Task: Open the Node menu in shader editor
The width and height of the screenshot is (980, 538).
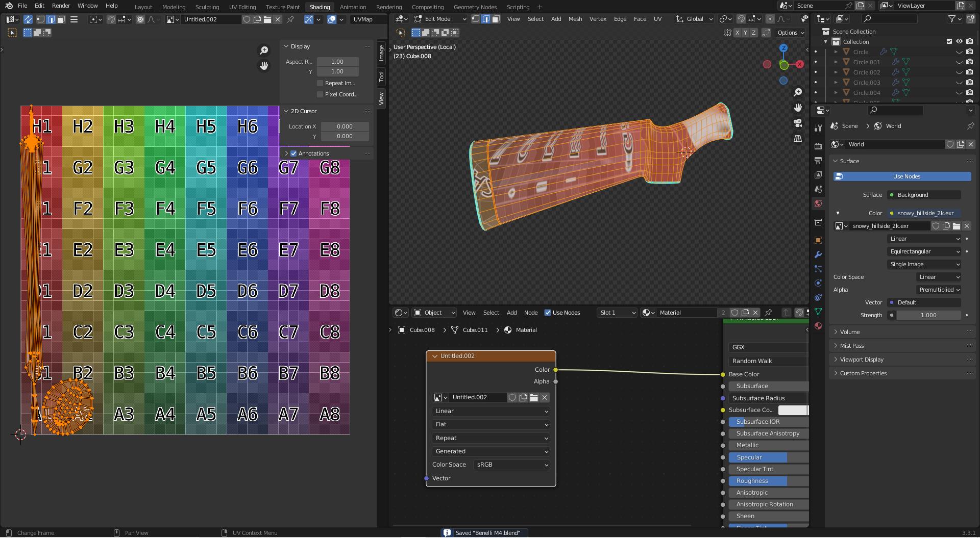Action: [531, 313]
